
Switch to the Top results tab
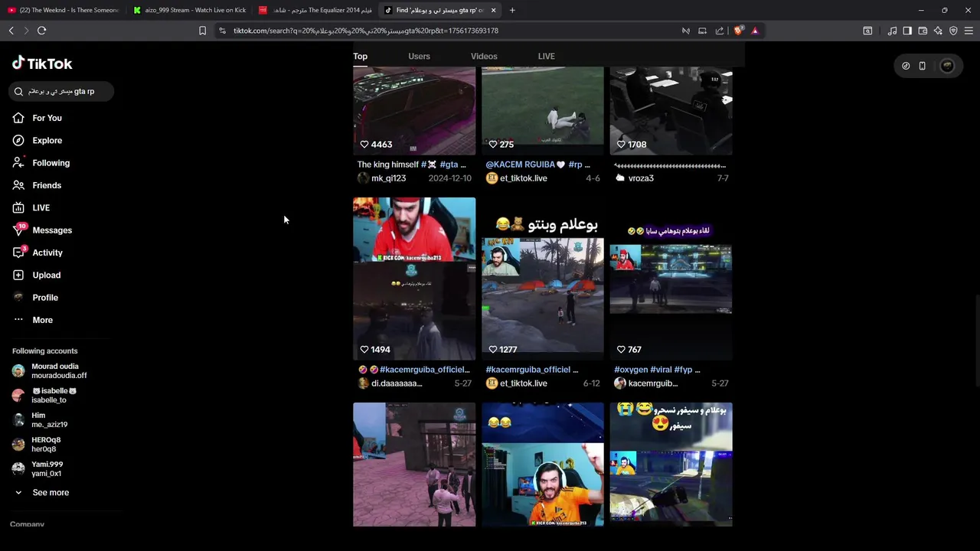360,56
